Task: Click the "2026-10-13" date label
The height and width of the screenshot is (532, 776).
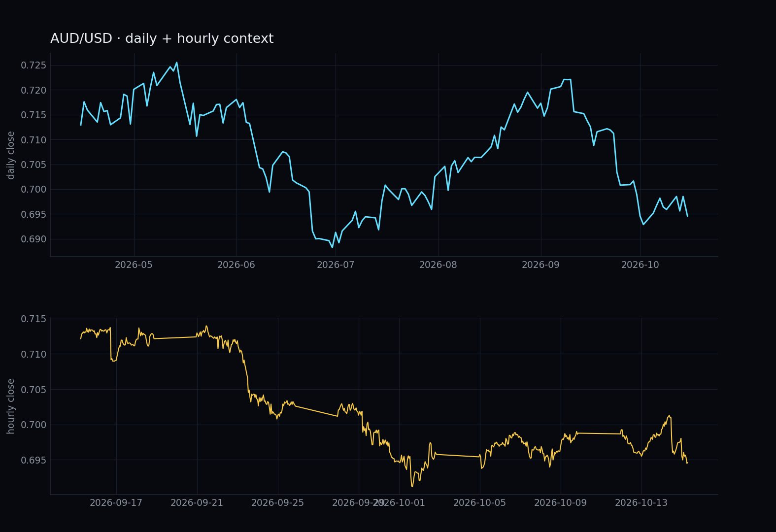Action: [641, 502]
